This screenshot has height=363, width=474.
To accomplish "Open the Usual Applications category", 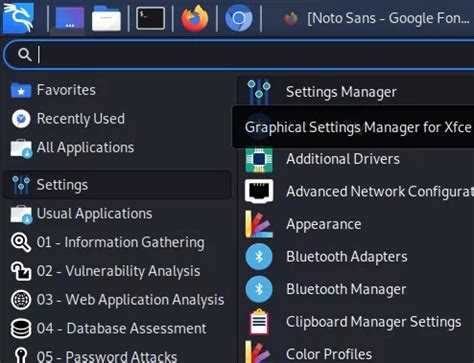I will [x=118, y=214].
